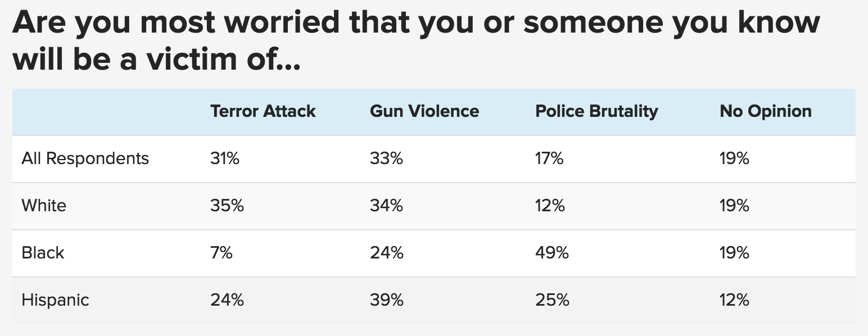
Task: Click the White row label
Action: [44, 206]
